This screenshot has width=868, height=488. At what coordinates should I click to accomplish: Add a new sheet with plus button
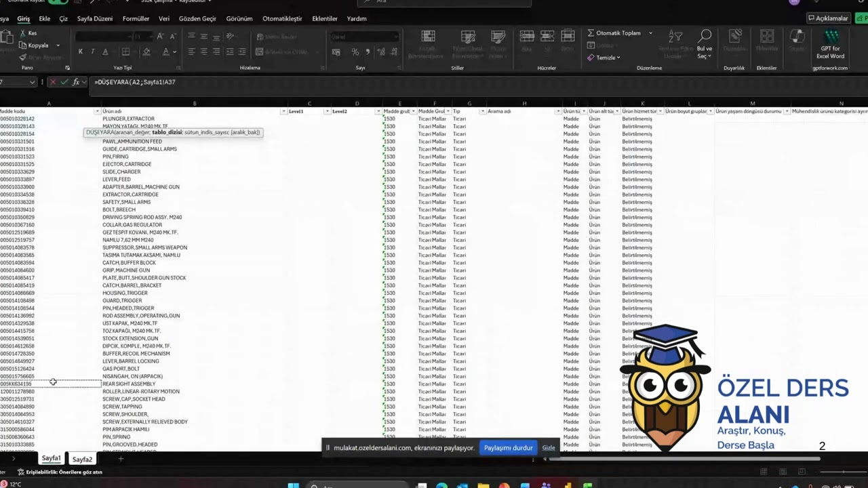coord(121,459)
